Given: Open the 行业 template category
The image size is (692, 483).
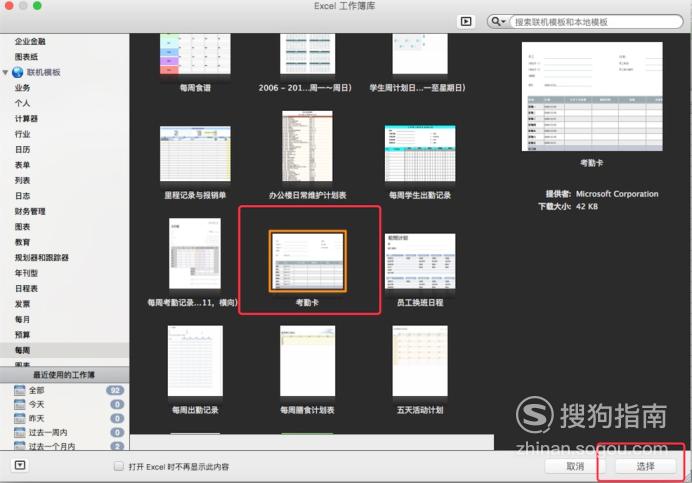Looking at the screenshot, I should (x=23, y=134).
